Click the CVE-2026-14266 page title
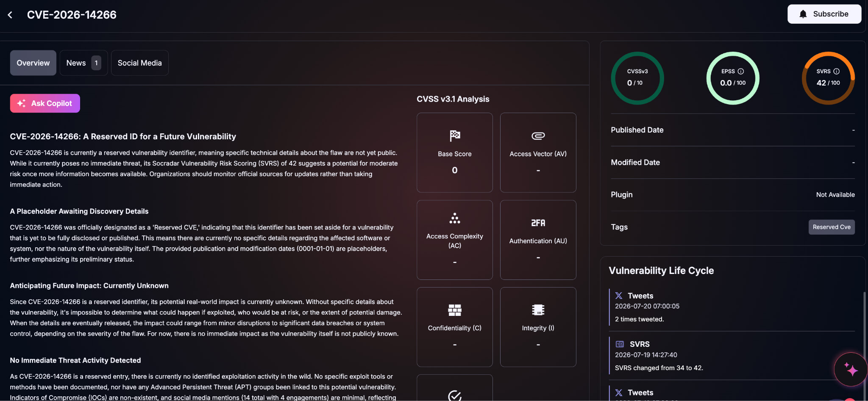868x401 pixels. click(x=72, y=15)
